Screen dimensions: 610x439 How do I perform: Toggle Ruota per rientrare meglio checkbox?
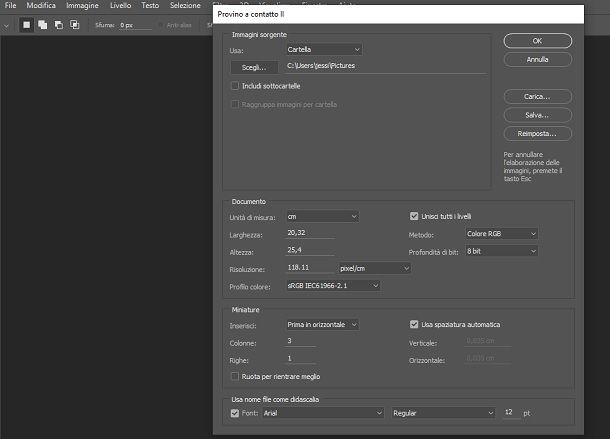235,376
